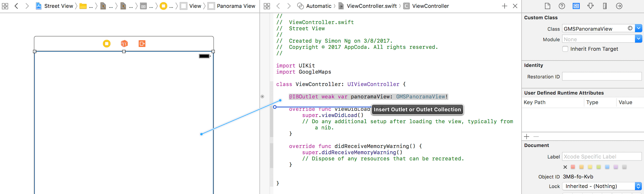This screenshot has height=194, width=644.
Task: Open the Module dropdown
Action: point(638,39)
